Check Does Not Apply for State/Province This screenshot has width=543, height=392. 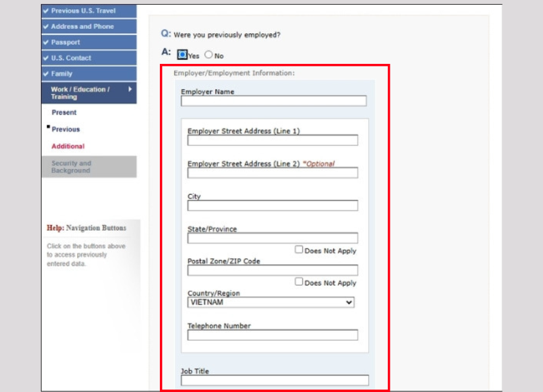[299, 250]
